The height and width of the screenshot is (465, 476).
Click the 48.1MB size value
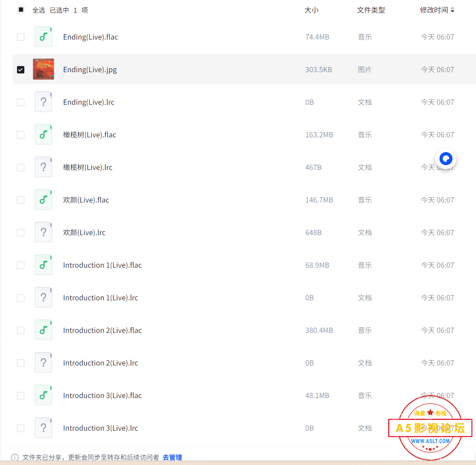point(317,396)
